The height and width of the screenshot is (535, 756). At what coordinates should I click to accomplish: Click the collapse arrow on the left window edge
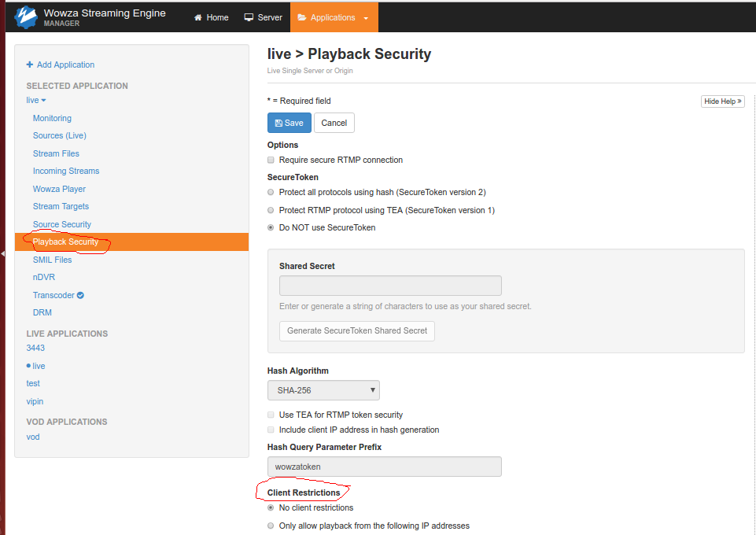click(2, 253)
